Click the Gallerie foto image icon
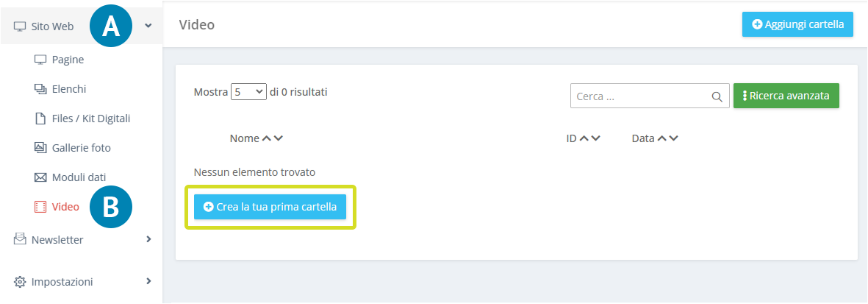868x304 pixels. tap(40, 148)
